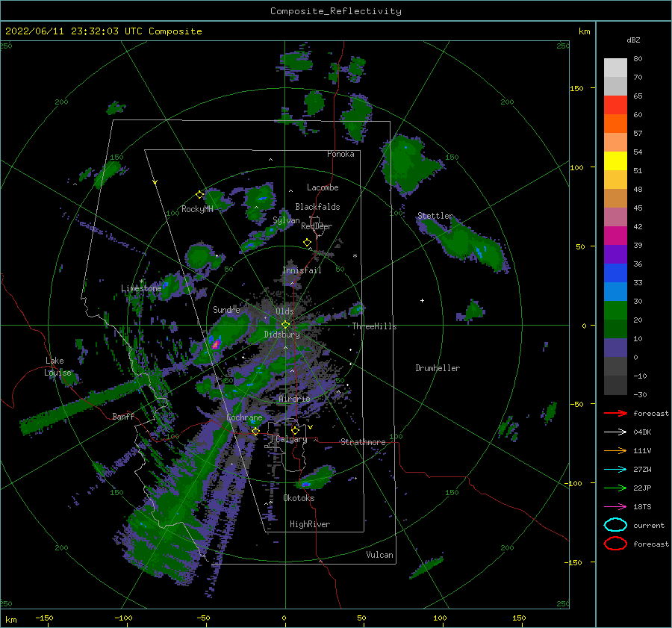The width and height of the screenshot is (672, 628).
Task: Click the yellow diamond marker below RedDeer
Action: pos(307,243)
